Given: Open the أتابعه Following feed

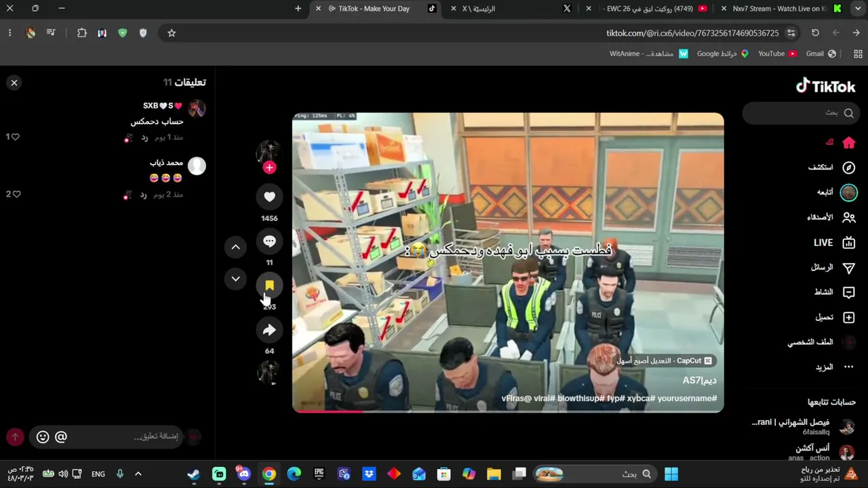Looking at the screenshot, I should (836, 192).
